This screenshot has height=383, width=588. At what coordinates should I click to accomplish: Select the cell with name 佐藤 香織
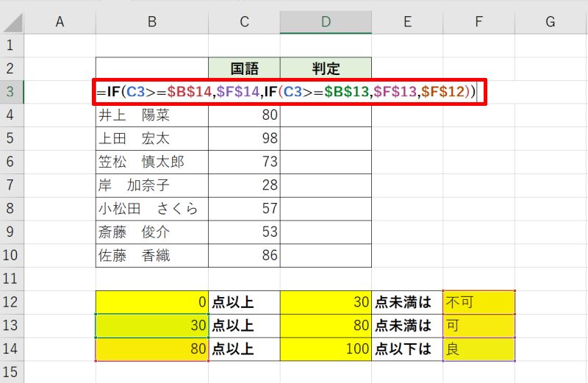click(151, 255)
